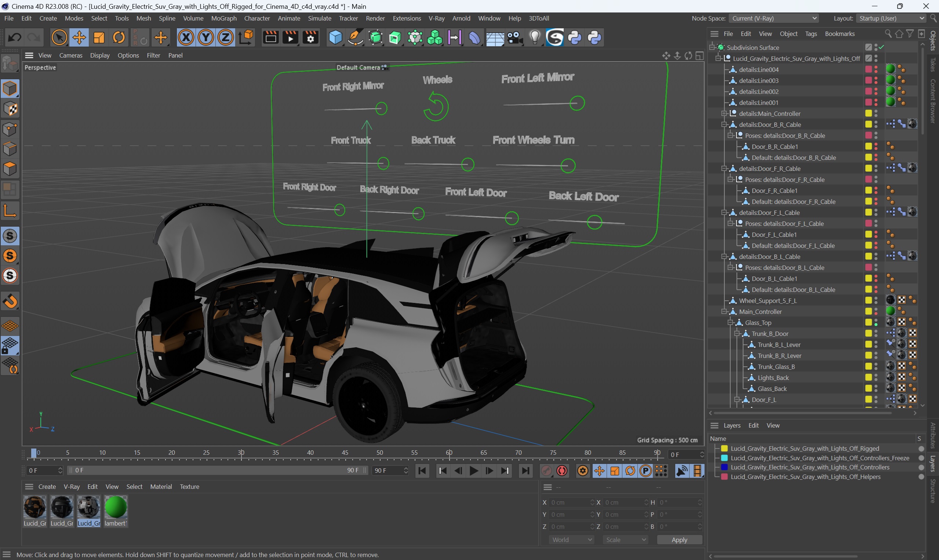Click Render to Picture Viewer icon

tap(290, 37)
